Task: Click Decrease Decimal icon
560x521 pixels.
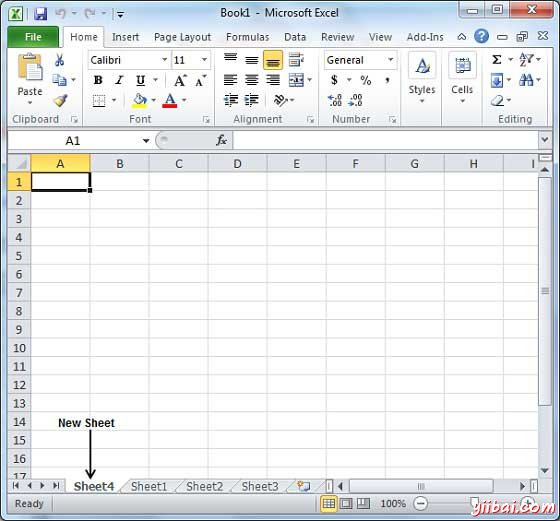Action: click(355, 100)
